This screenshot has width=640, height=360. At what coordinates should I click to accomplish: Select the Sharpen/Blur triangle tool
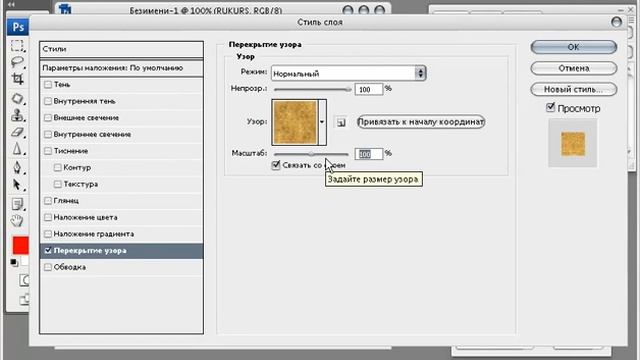pyautogui.click(x=17, y=149)
